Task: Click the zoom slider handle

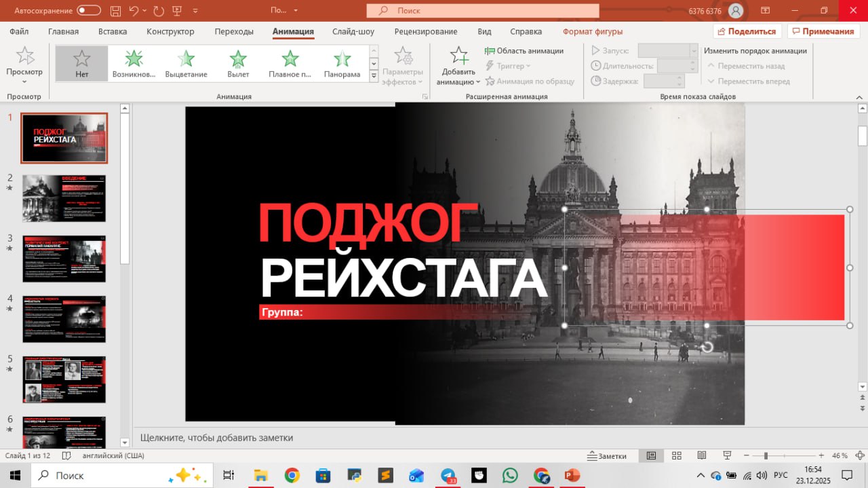Action: point(766,455)
